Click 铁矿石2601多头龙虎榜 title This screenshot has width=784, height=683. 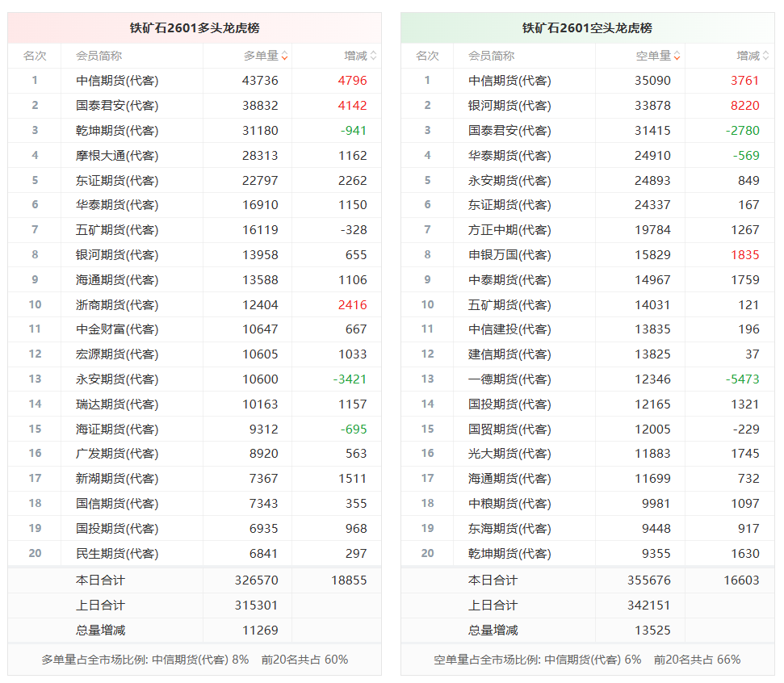pyautogui.click(x=195, y=28)
